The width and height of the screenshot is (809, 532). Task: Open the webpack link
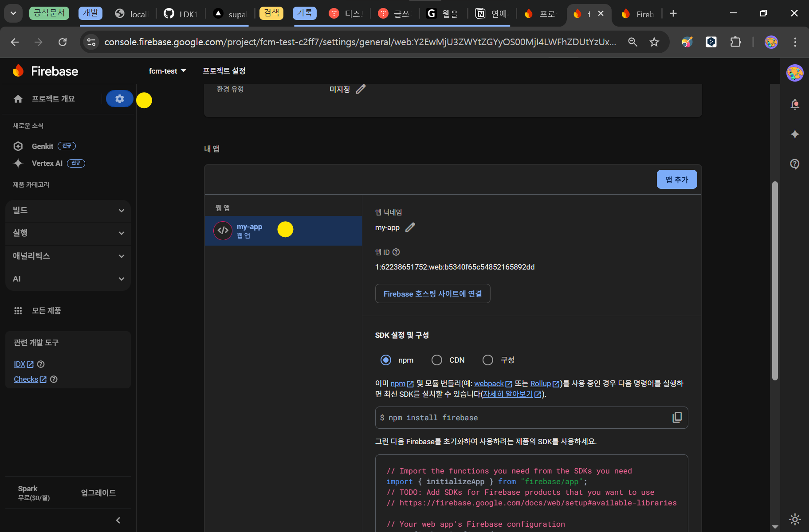tap(493, 383)
